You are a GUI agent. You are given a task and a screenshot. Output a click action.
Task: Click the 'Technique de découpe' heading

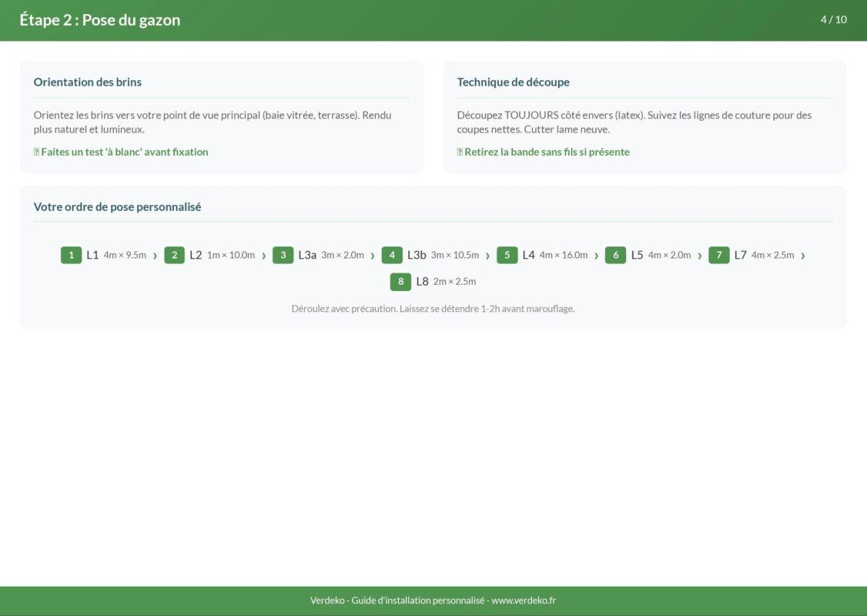pyautogui.click(x=513, y=82)
